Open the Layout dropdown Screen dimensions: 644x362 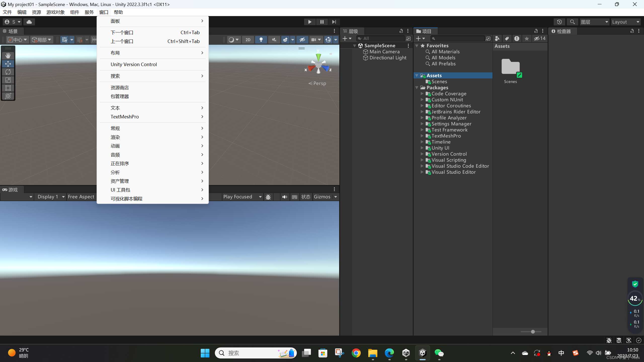coord(625,22)
